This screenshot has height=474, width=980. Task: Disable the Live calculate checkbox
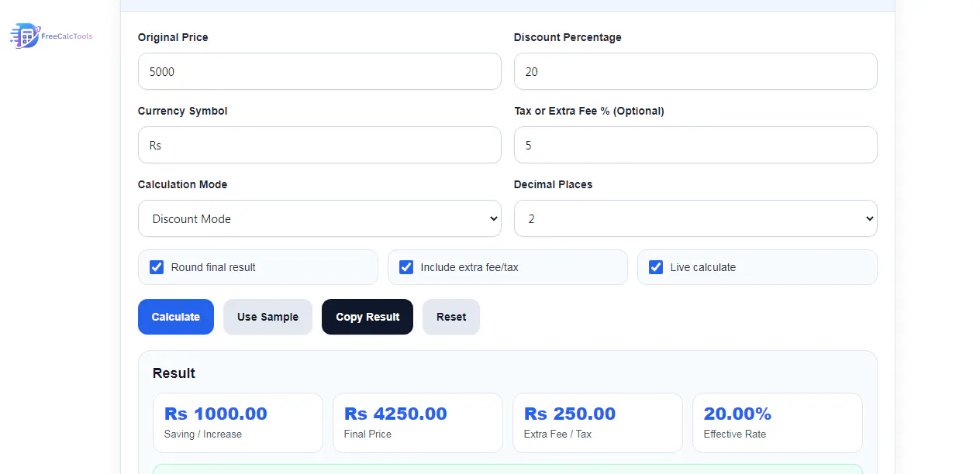[x=656, y=267]
